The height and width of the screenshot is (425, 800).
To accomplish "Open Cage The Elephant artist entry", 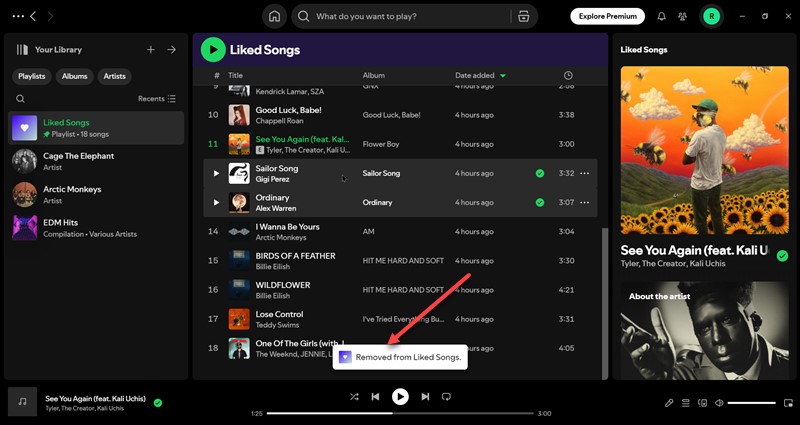I will click(96, 161).
